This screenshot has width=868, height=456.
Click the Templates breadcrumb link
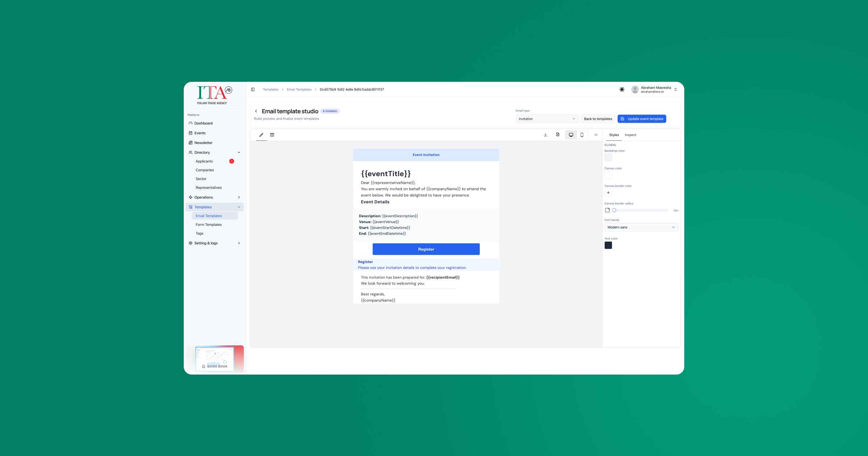271,89
